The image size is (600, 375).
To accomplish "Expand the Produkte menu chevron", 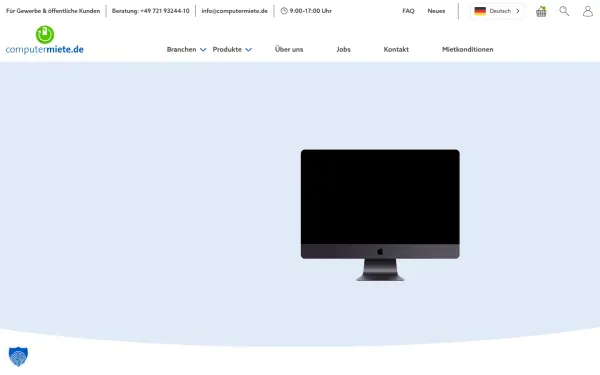I will click(x=249, y=50).
